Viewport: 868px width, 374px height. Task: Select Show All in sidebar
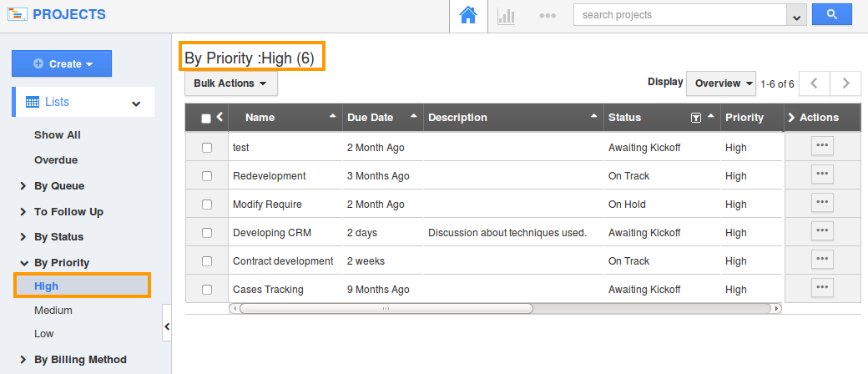(58, 135)
